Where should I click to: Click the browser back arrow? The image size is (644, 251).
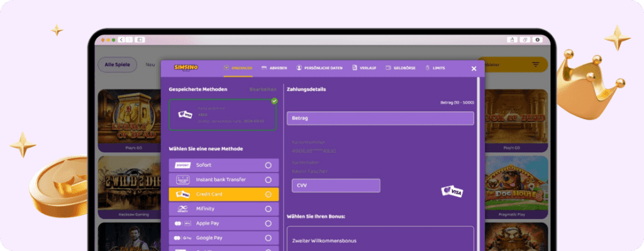coord(121,40)
